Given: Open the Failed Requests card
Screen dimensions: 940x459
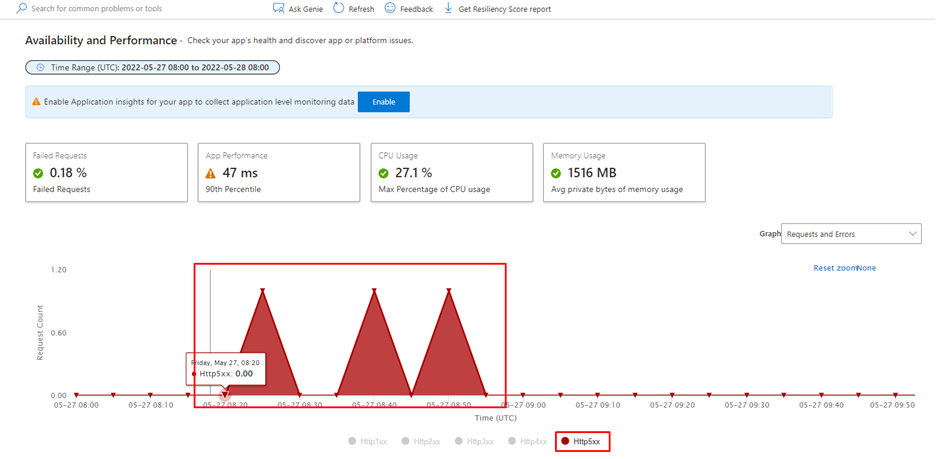Looking at the screenshot, I should tap(106, 172).
